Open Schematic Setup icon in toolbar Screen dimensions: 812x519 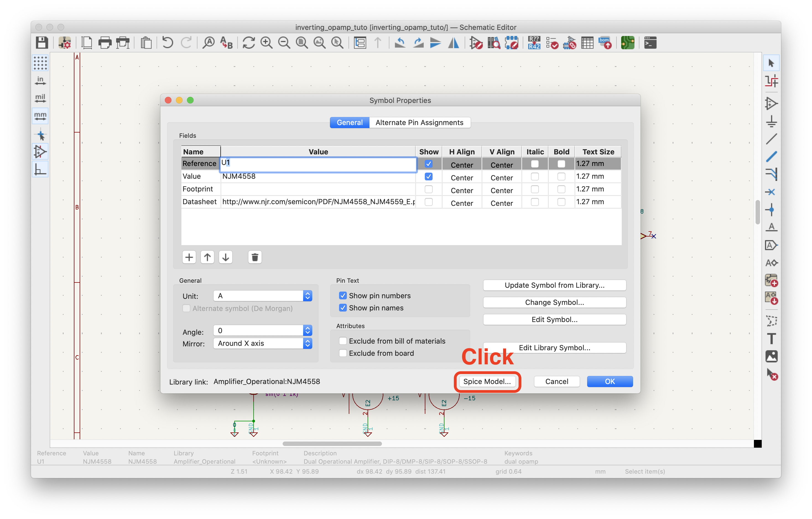(x=64, y=43)
